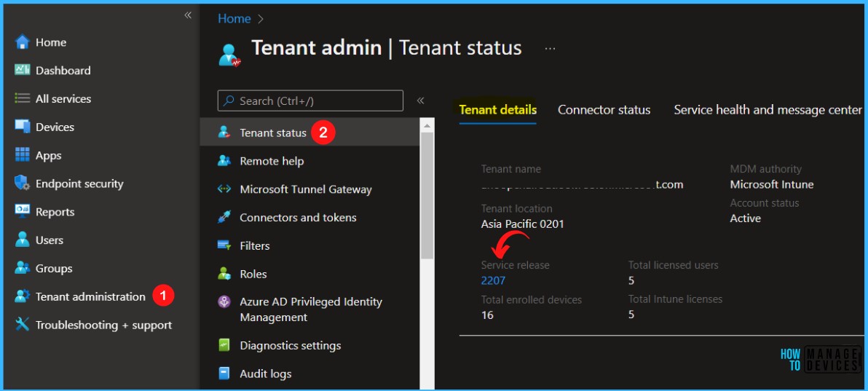
Task: Switch to the Tenant details tab
Action: pos(497,110)
